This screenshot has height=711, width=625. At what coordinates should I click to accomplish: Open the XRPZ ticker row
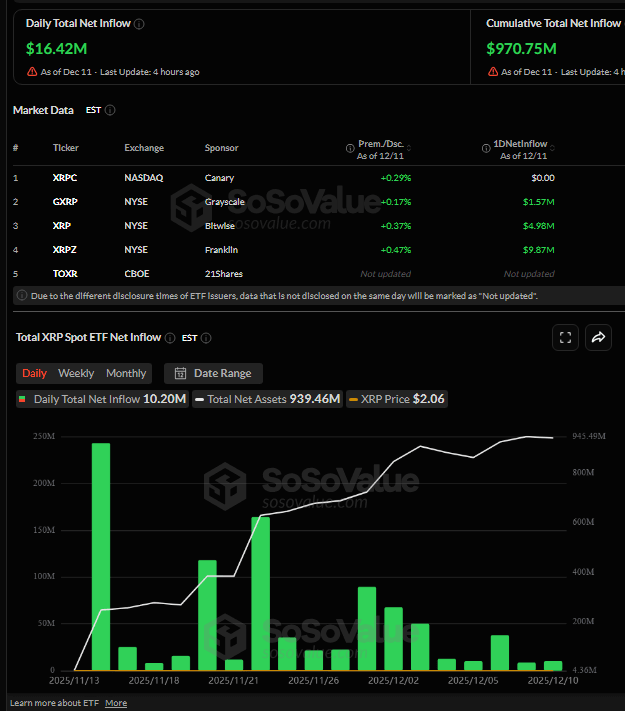tap(65, 249)
